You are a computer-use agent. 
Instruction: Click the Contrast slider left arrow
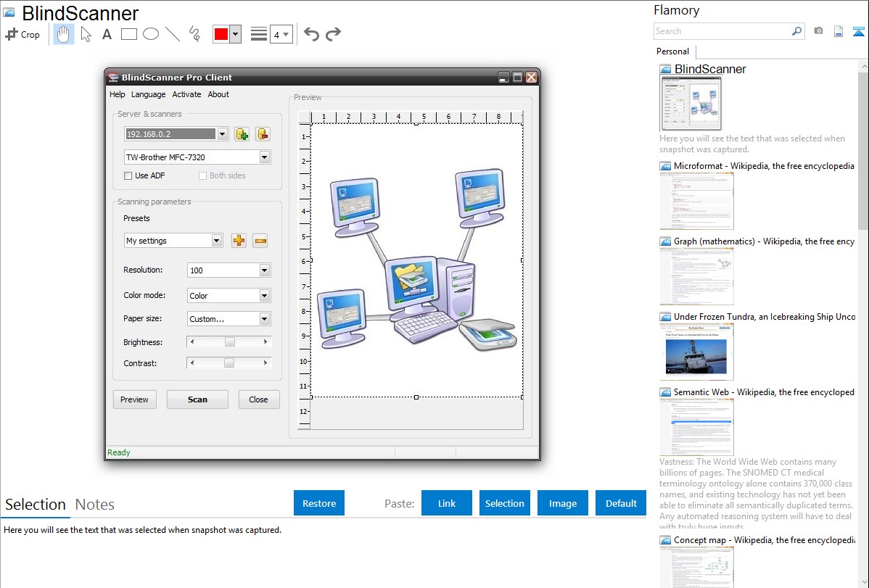tap(192, 363)
